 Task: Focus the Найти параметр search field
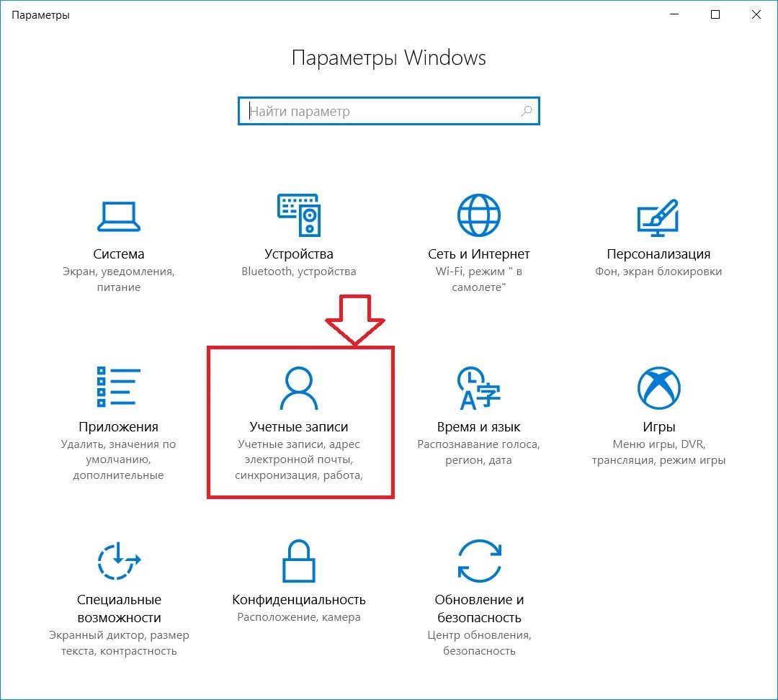point(388,111)
